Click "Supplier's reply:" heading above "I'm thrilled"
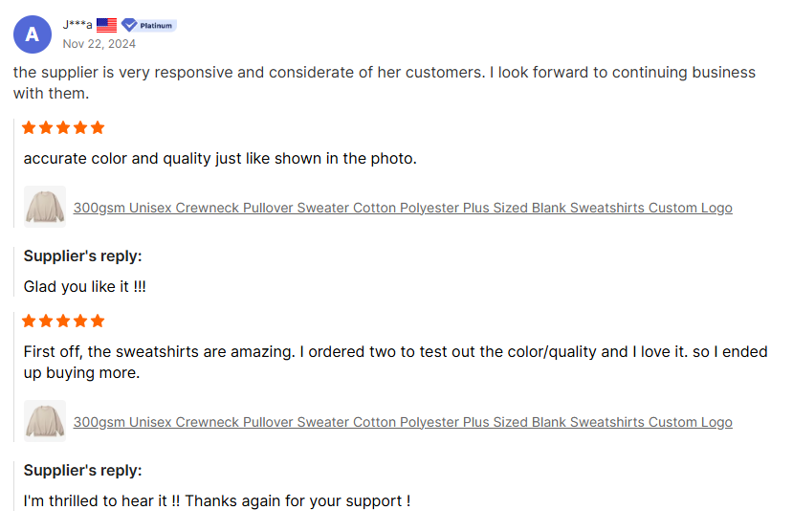Viewport: 793px width, 532px height. [x=82, y=471]
